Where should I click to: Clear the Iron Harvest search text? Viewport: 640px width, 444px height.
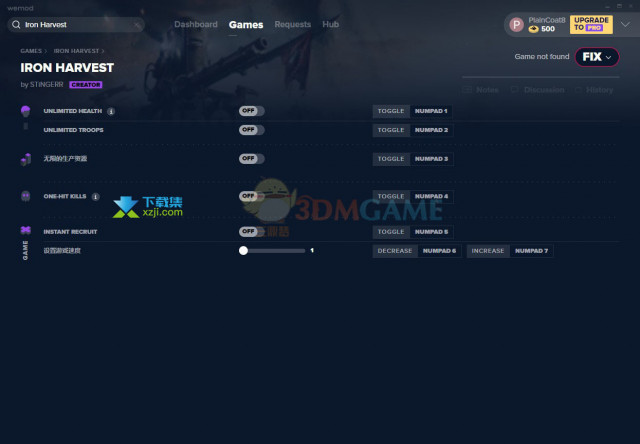(137, 25)
